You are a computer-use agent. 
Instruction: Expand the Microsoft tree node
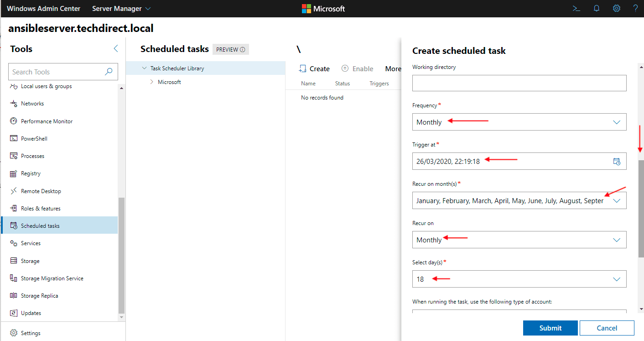[152, 82]
